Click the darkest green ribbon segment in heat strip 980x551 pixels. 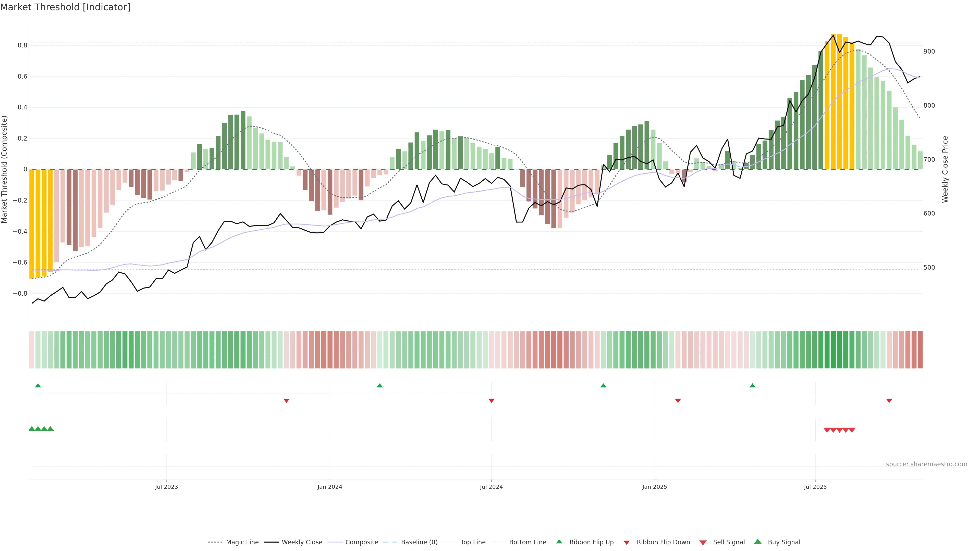pyautogui.click(x=833, y=350)
